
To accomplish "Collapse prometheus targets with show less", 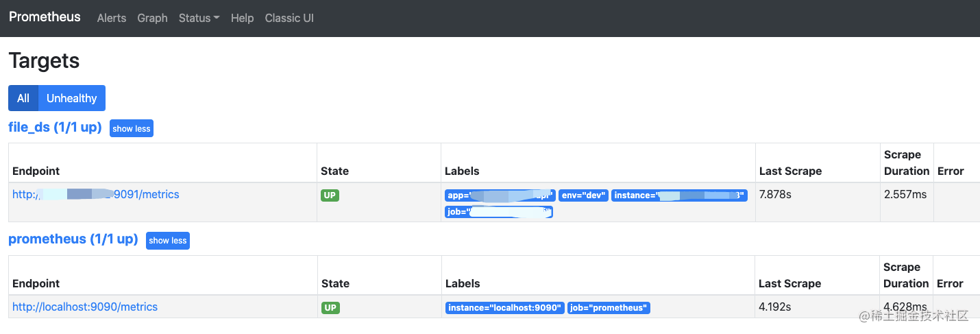I will pos(168,241).
